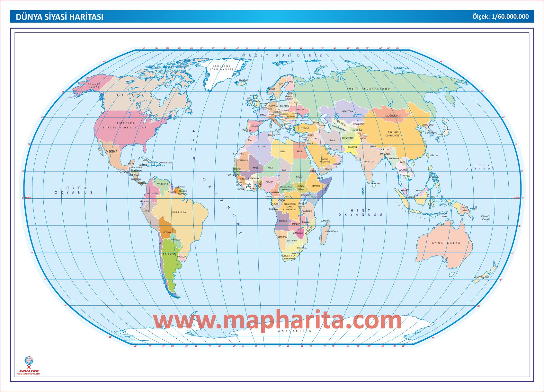Select the FİNLANDİYA label
The width and height of the screenshot is (544, 392).
coord(290,82)
